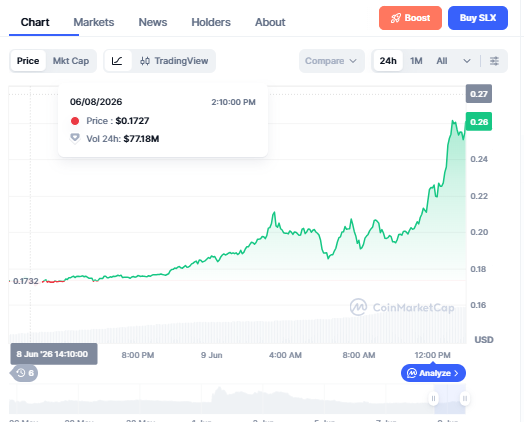This screenshot has width=524, height=422.
Task: Click the volume icon beside Vol 24h
Action: 75,138
